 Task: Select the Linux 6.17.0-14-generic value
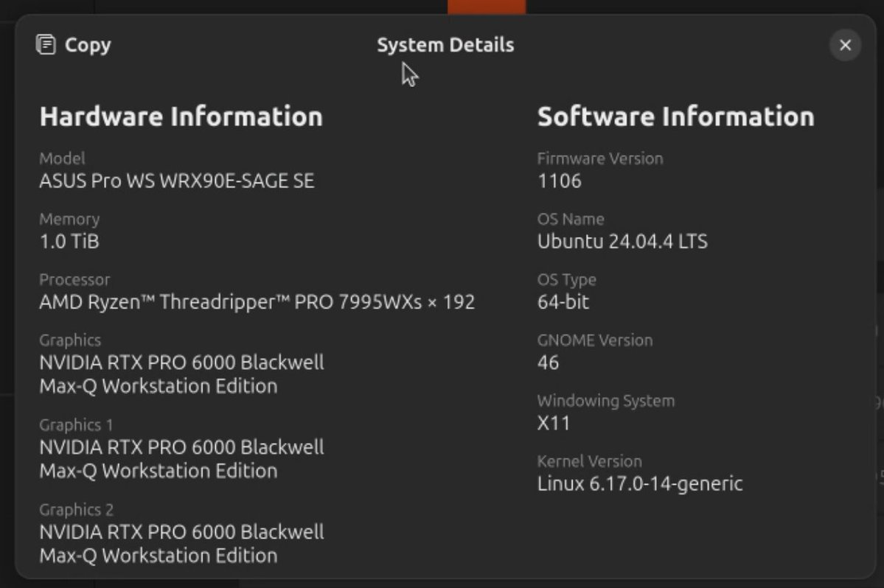point(640,484)
